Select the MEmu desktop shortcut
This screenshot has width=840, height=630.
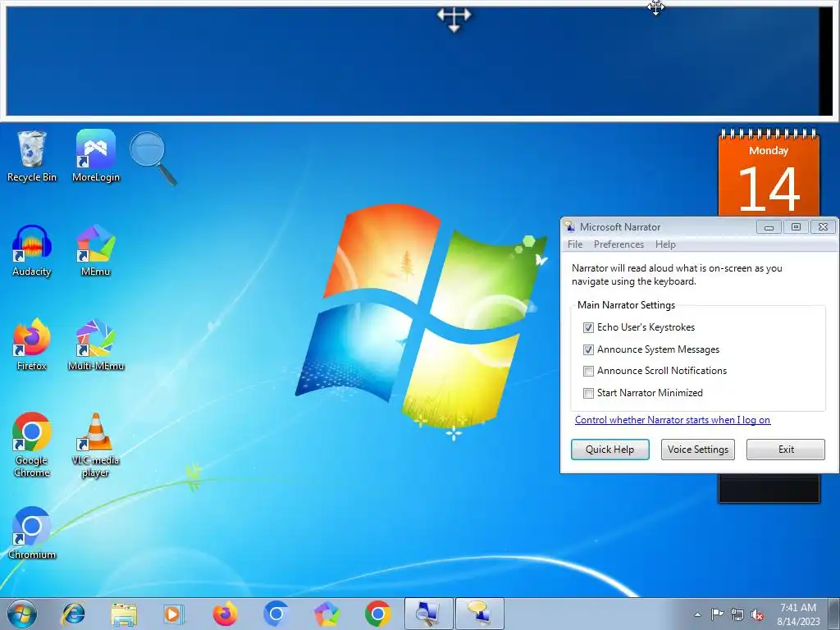click(x=95, y=251)
